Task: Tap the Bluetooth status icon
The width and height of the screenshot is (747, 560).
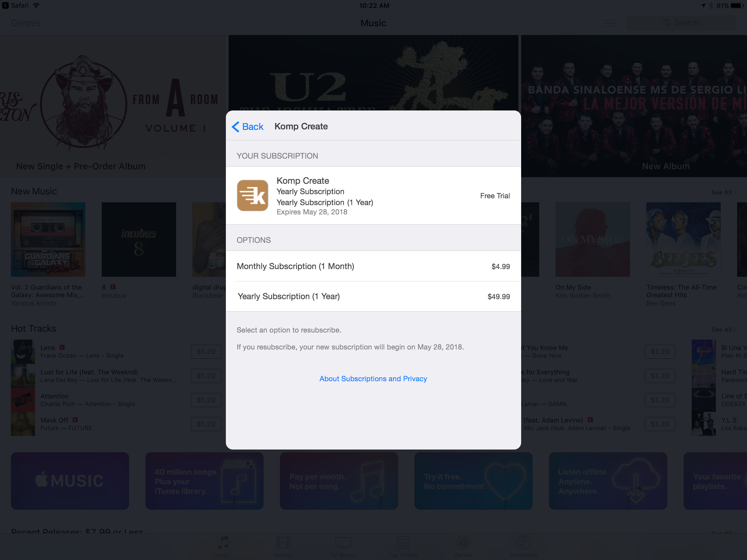Action: tap(711, 5)
